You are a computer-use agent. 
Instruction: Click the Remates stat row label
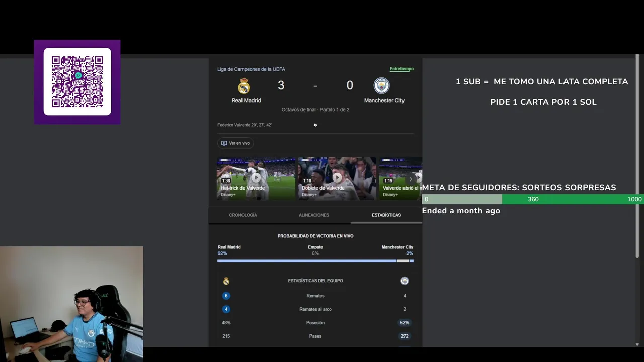click(x=315, y=296)
